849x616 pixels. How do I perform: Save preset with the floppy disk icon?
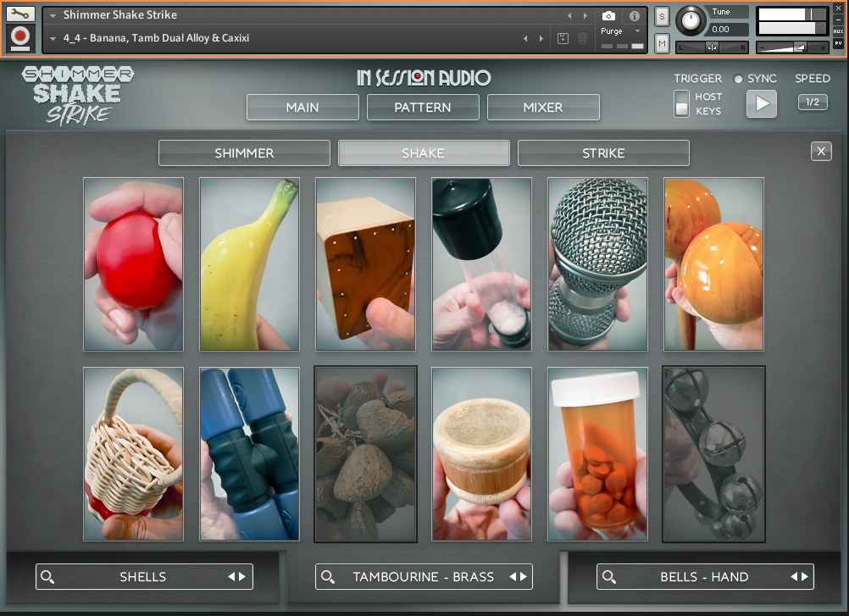[x=563, y=38]
